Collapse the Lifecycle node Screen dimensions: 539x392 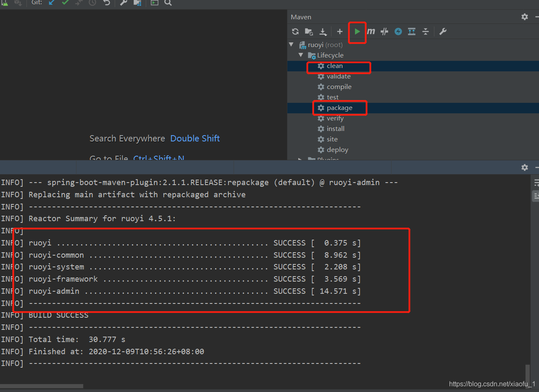click(x=301, y=55)
